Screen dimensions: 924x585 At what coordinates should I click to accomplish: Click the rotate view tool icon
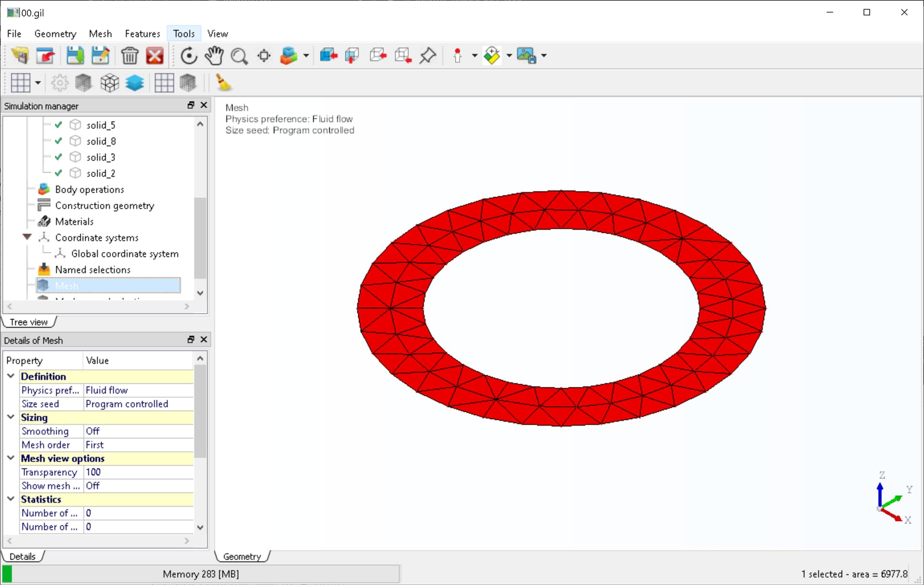[189, 56]
